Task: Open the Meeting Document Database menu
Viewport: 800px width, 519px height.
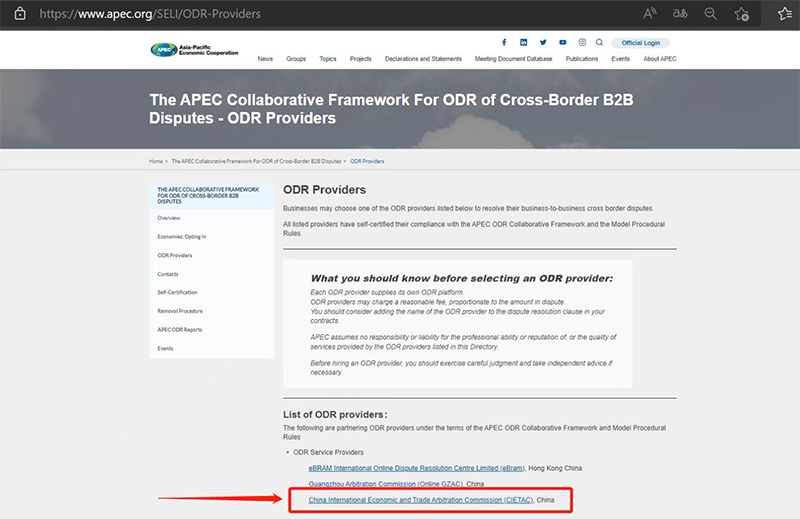Action: pos(513,59)
